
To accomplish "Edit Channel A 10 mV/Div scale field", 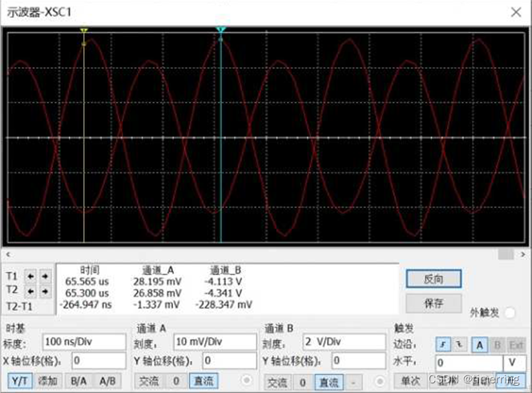I will (215, 342).
